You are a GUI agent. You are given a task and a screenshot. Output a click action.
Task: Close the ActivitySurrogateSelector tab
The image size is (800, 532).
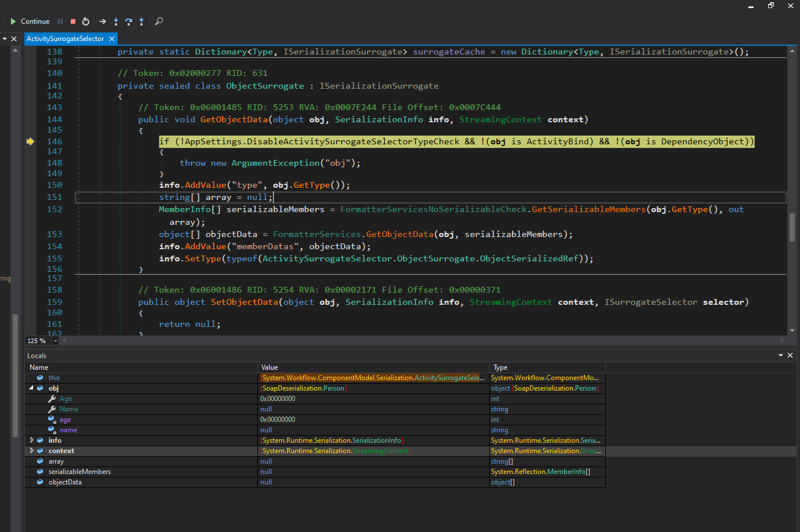[x=112, y=39]
